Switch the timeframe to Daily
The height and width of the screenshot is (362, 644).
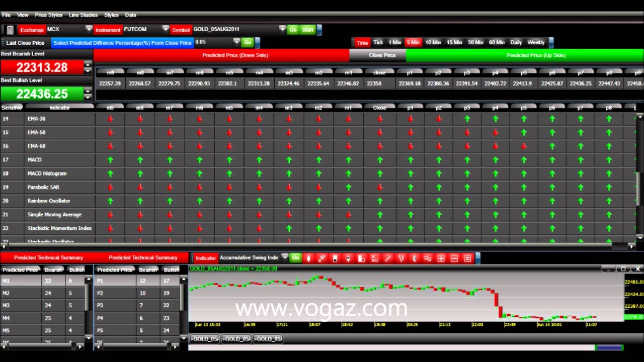tap(516, 43)
